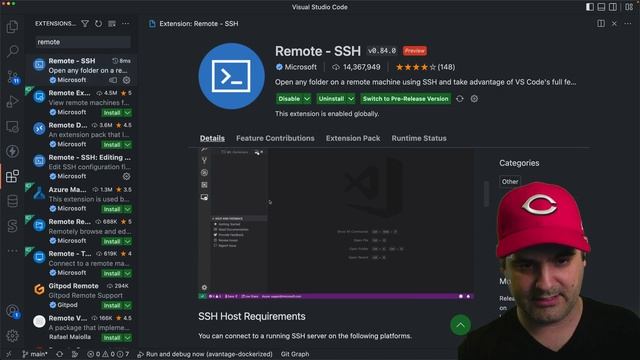The width and height of the screenshot is (640, 360).
Task: Open Git Graph from the status bar
Action: click(x=295, y=354)
